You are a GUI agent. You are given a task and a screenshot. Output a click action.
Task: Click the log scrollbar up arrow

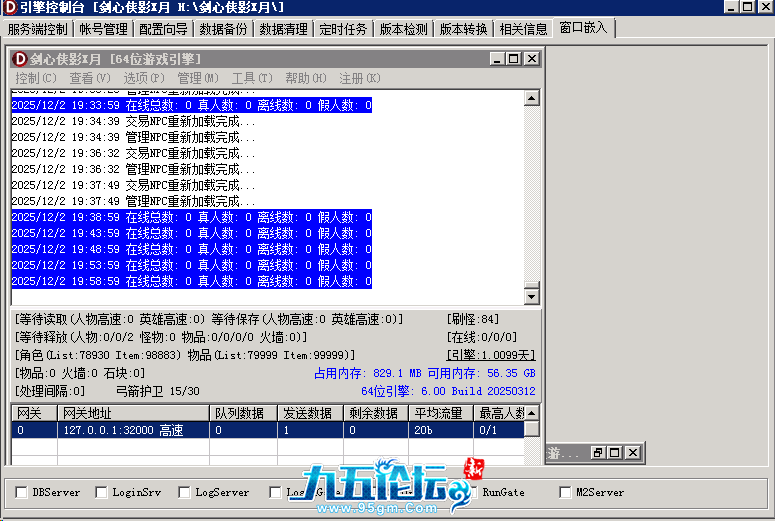click(531, 98)
